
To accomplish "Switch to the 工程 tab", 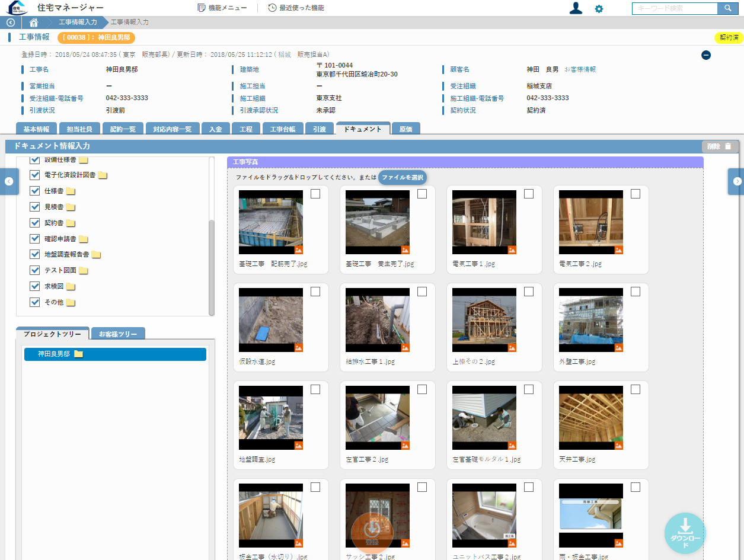I will [x=246, y=129].
